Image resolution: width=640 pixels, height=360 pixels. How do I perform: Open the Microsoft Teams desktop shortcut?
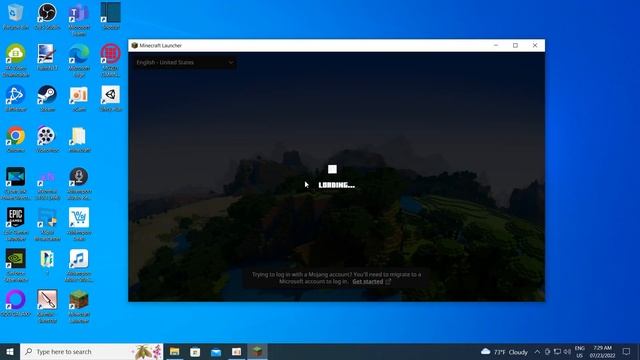pyautogui.click(x=79, y=13)
